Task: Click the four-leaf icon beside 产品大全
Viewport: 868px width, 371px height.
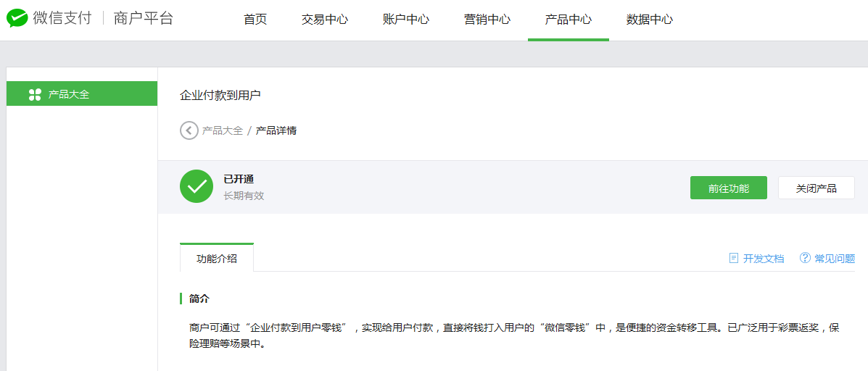Action: (35, 94)
